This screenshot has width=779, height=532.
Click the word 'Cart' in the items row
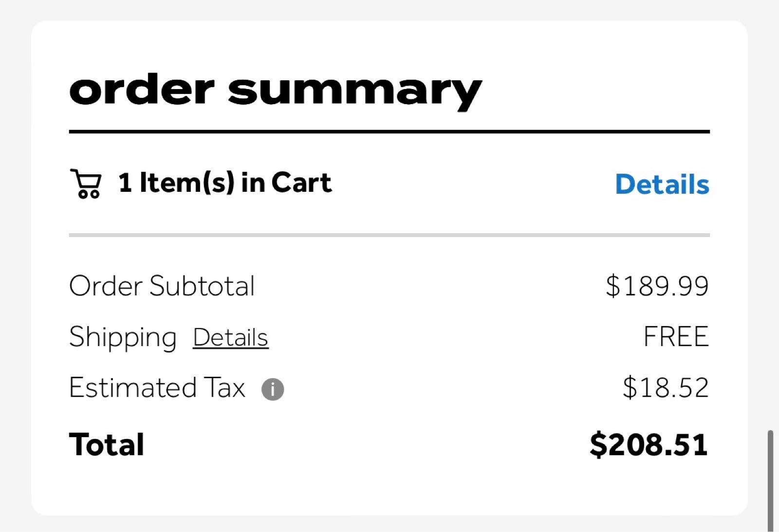tap(302, 183)
